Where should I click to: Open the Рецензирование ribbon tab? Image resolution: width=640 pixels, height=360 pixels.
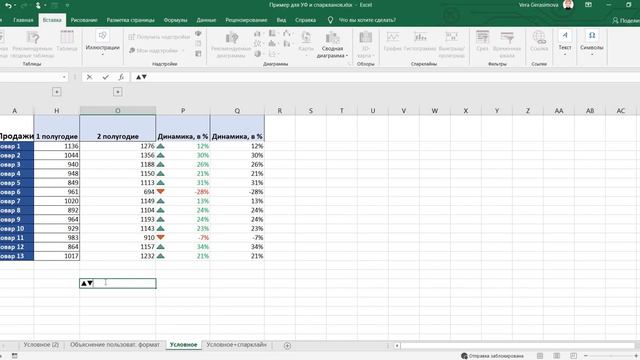246,20
